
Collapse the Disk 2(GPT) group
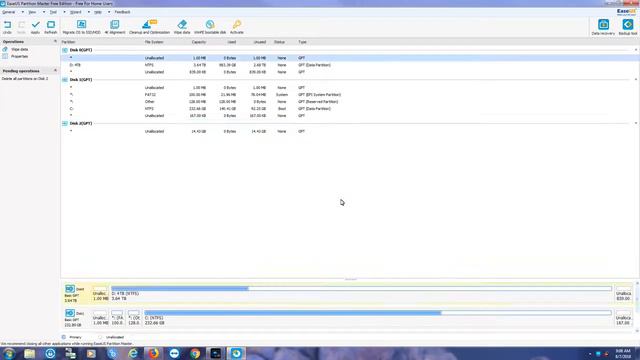pos(636,123)
